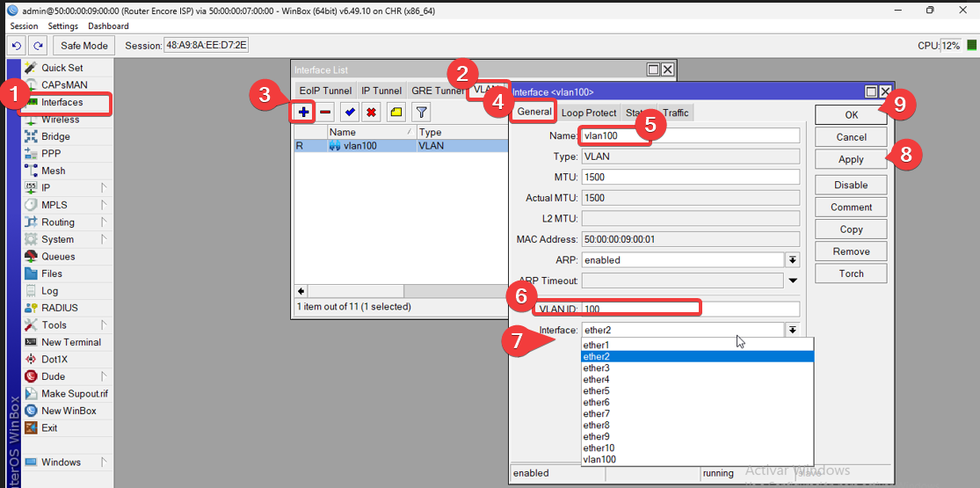The image size is (980, 488).
Task: Click the Torch button
Action: (850, 273)
